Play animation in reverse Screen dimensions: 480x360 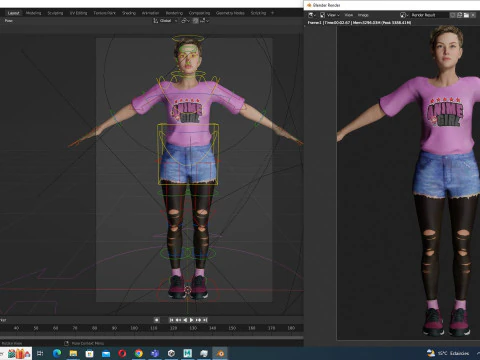tap(185, 320)
